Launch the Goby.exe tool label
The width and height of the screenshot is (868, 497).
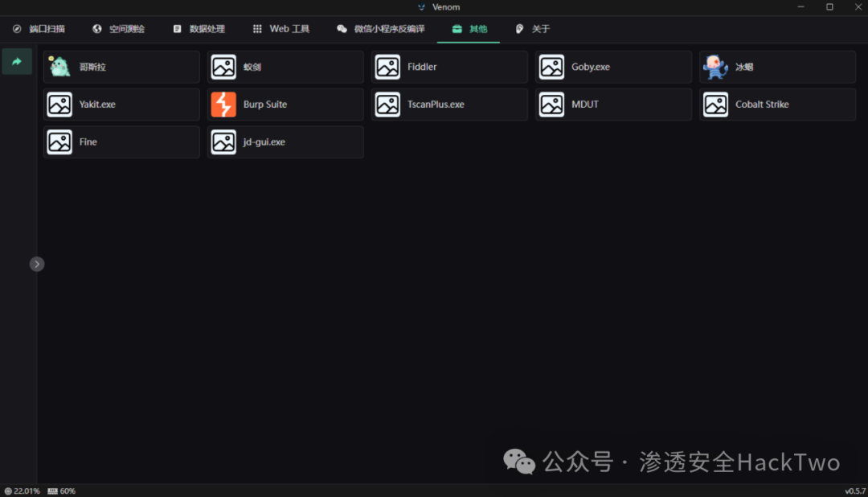pos(591,67)
